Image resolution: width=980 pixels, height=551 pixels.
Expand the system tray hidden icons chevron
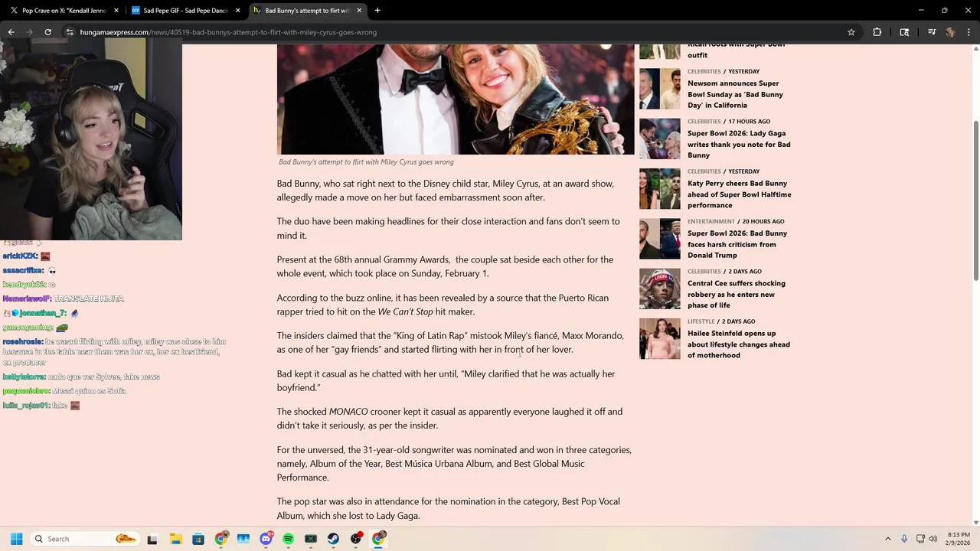point(888,539)
